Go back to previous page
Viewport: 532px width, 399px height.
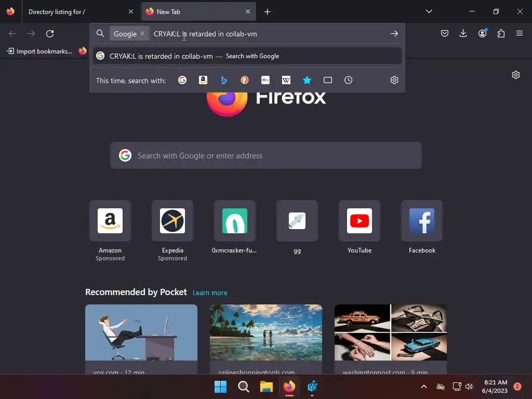tap(12, 34)
